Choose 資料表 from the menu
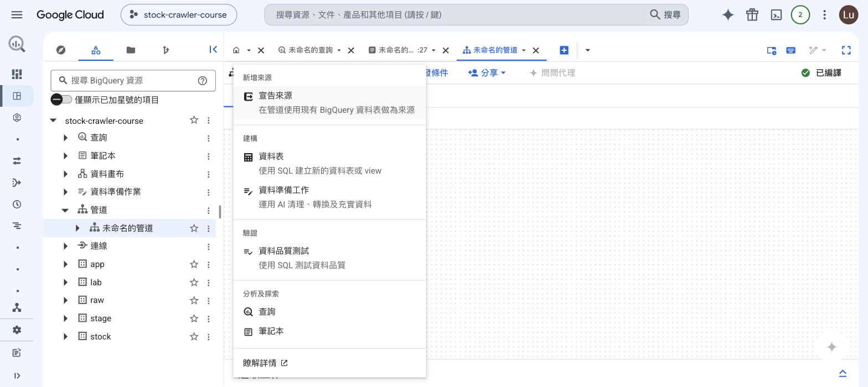The image size is (868, 387). pos(330,164)
